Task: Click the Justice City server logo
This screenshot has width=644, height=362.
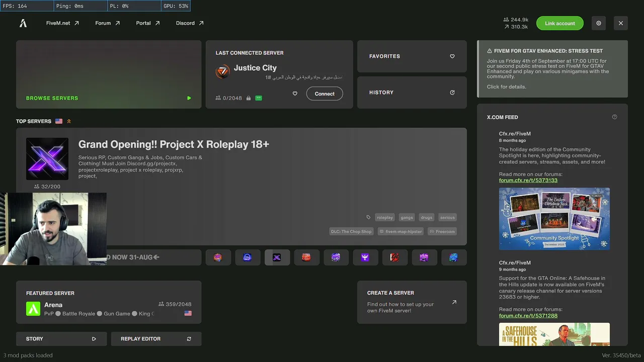Action: (x=222, y=71)
